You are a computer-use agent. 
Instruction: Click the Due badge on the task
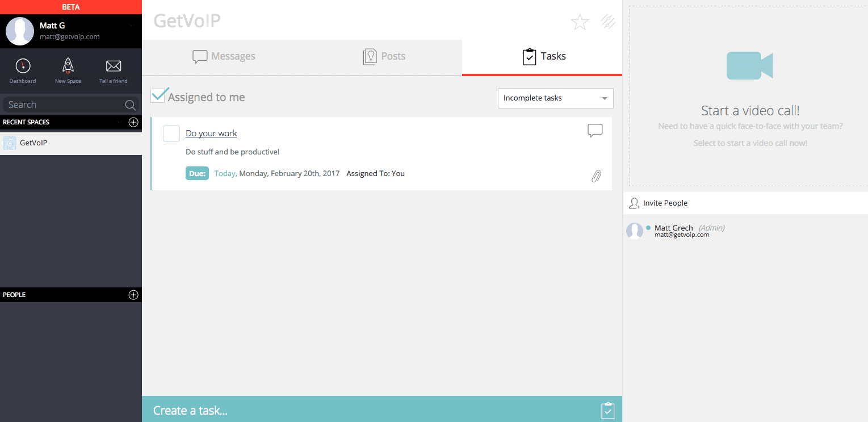pos(197,173)
